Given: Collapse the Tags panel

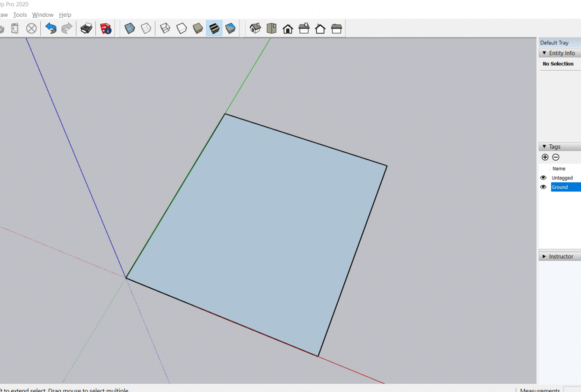Looking at the screenshot, I should (x=545, y=147).
